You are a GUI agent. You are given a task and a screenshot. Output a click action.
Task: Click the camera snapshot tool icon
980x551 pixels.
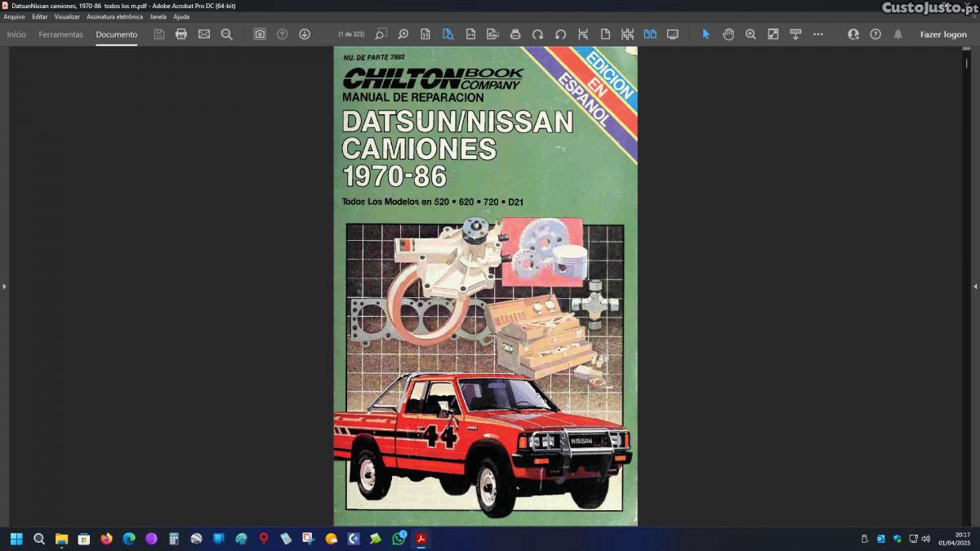click(x=260, y=34)
